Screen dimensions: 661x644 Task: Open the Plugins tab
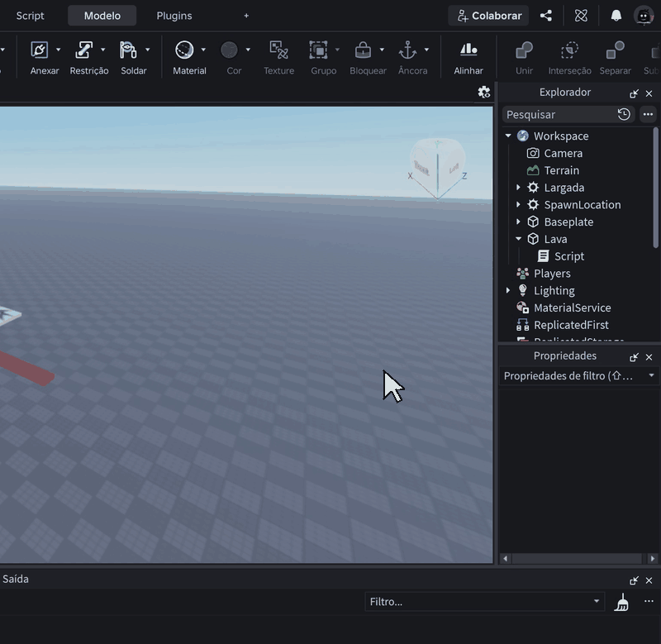coord(174,16)
